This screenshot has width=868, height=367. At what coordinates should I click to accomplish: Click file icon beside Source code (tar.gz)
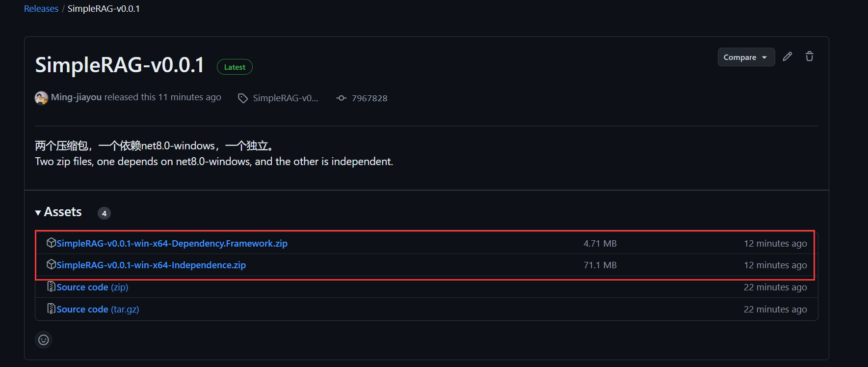(x=51, y=309)
